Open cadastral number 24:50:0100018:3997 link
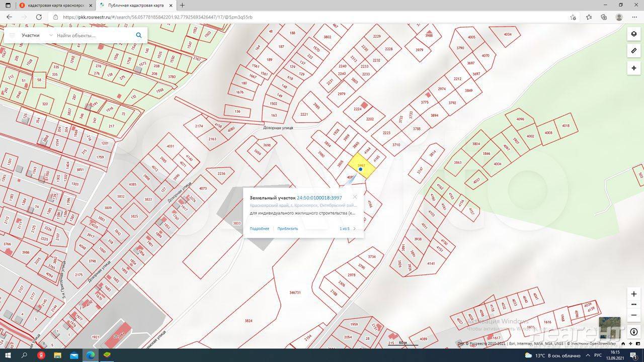Image resolution: width=644 pixels, height=362 pixels. (319, 198)
